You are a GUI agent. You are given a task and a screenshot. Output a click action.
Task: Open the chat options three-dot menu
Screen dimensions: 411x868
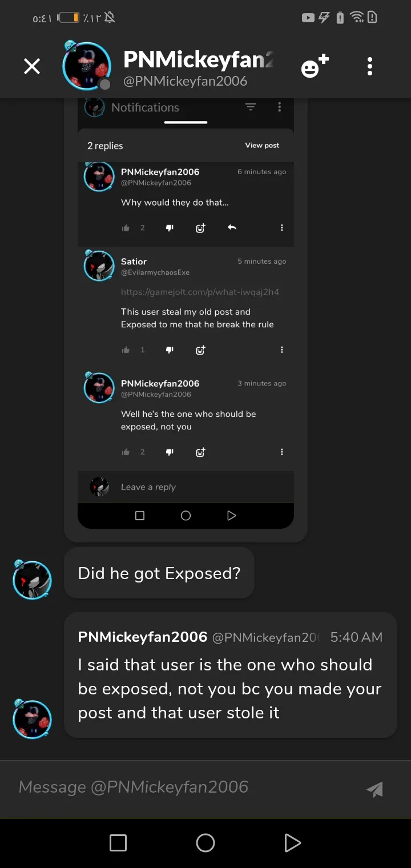(370, 67)
